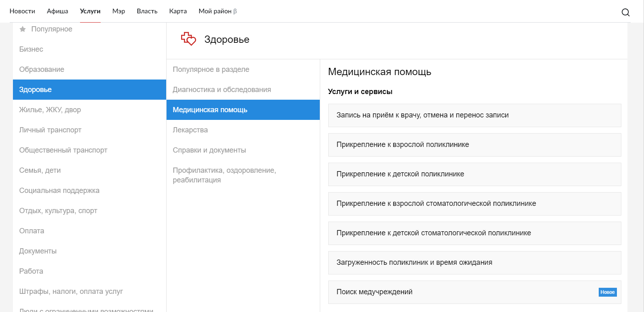Open Прикрепление к взрослой поликлинике service
644x312 pixels.
(x=403, y=145)
